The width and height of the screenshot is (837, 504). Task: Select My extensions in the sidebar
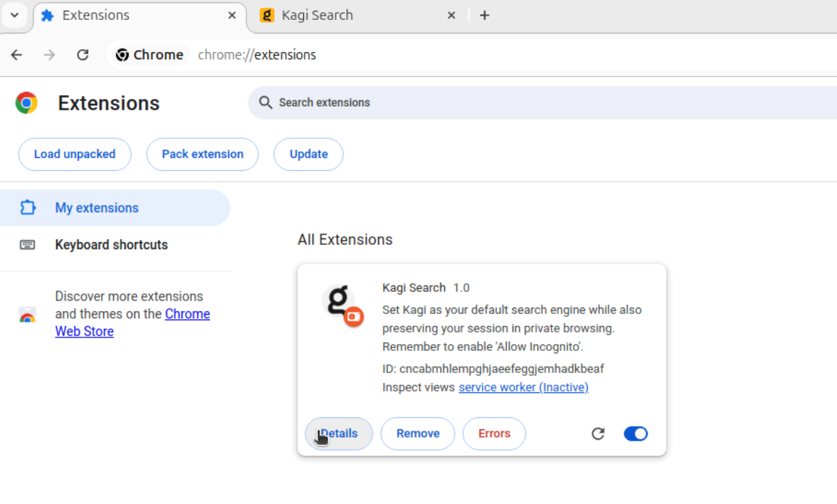click(x=115, y=208)
